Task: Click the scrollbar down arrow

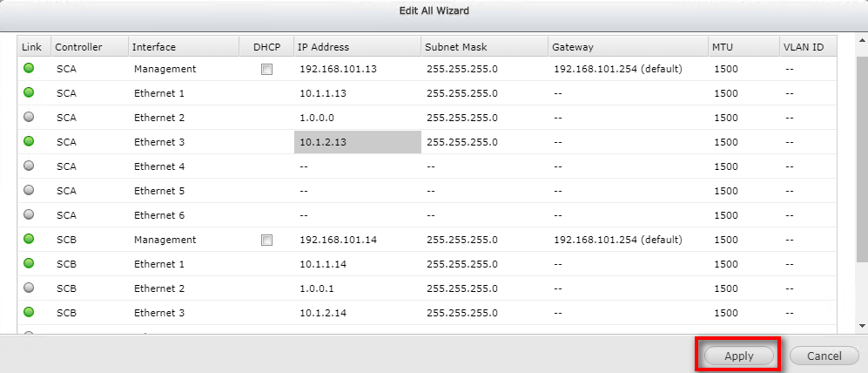Action: click(x=861, y=326)
